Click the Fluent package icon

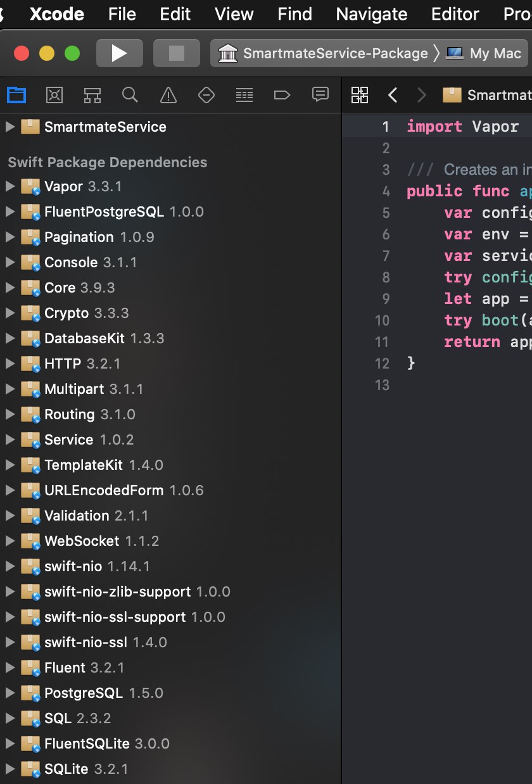pos(30,667)
